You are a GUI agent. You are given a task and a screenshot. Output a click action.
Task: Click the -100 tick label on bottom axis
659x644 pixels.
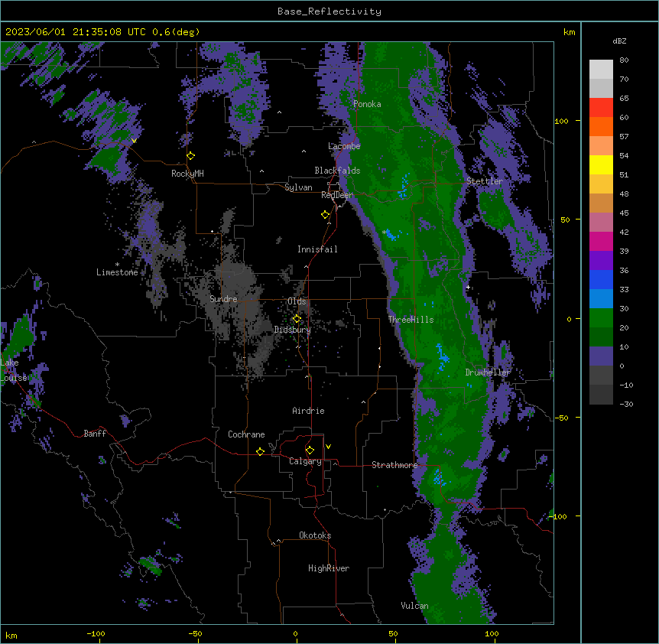tap(96, 633)
